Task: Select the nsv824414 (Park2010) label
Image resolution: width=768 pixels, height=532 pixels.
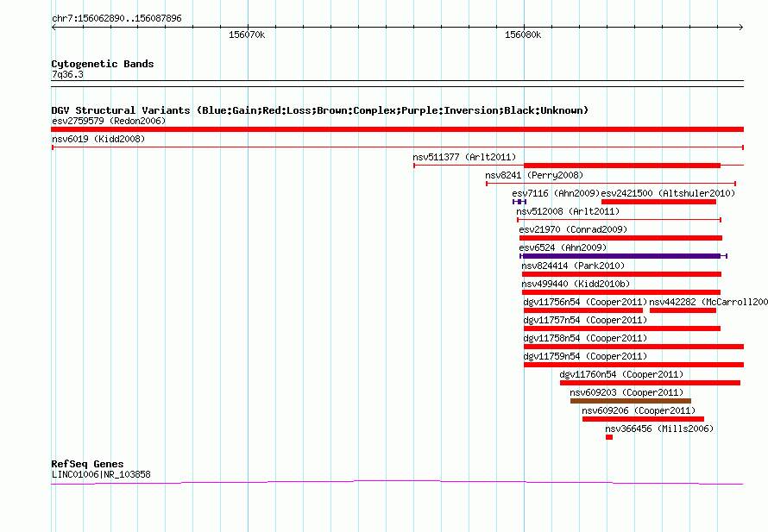Action: click(573, 266)
